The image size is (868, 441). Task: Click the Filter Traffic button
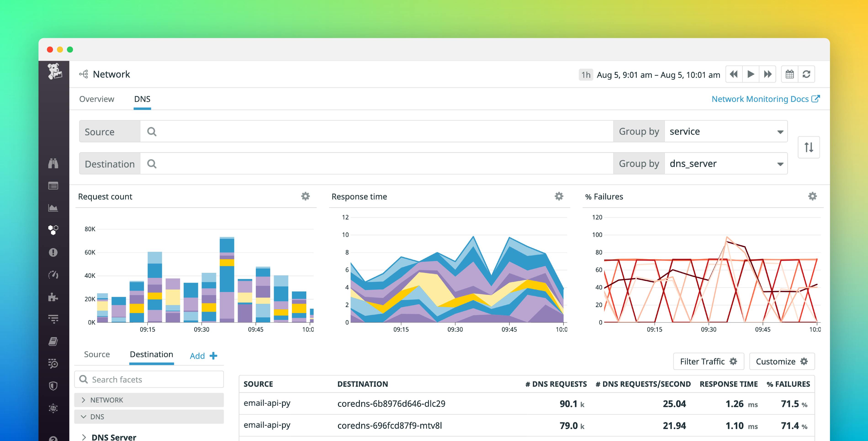pyautogui.click(x=708, y=361)
